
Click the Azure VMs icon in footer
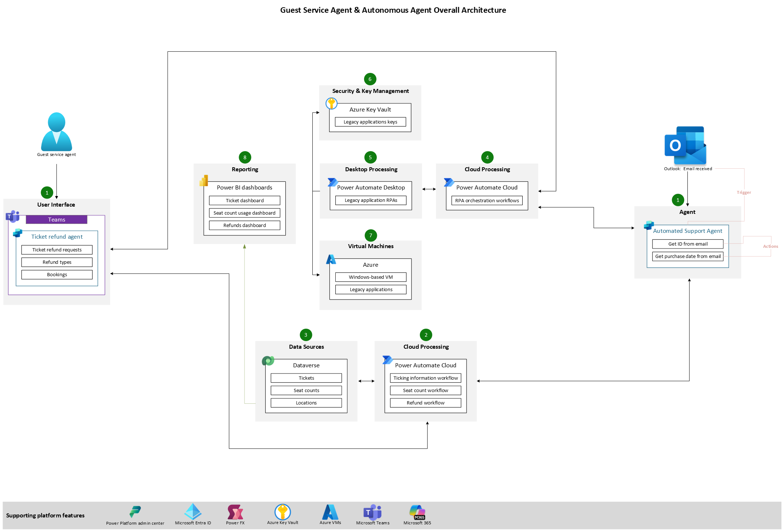[x=330, y=512]
